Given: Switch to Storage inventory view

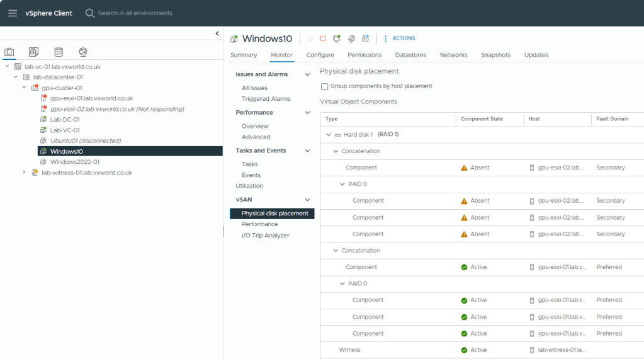Looking at the screenshot, I should click(59, 52).
